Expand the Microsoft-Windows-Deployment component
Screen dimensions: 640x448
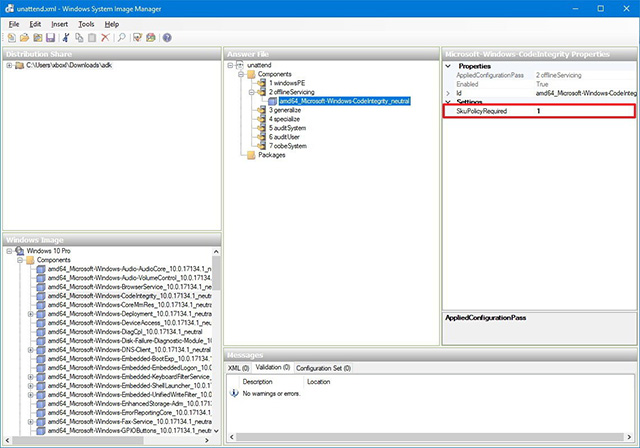point(30,314)
